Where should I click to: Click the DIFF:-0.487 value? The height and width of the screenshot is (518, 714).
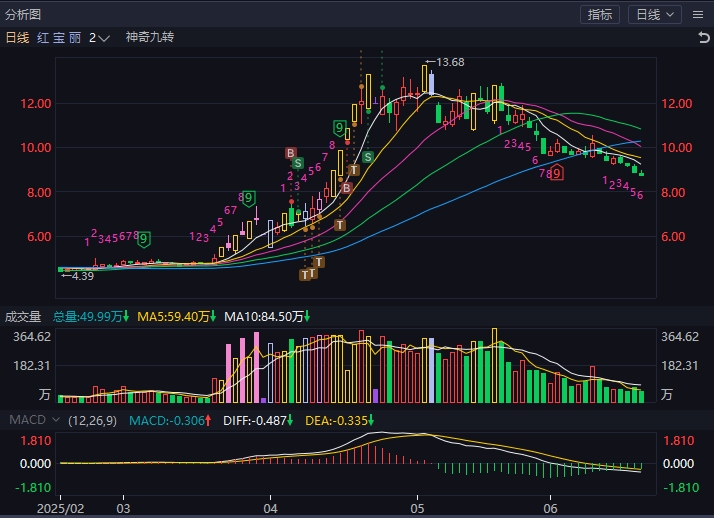tap(255, 421)
